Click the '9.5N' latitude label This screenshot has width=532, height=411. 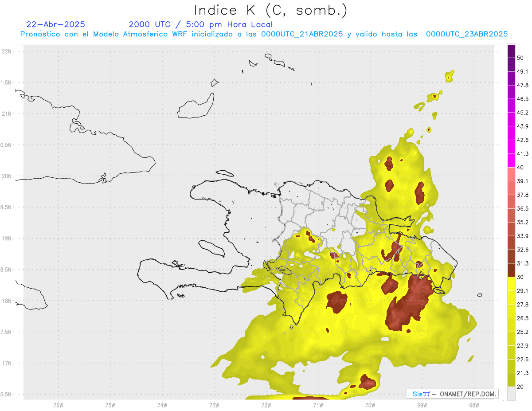(x=7, y=207)
